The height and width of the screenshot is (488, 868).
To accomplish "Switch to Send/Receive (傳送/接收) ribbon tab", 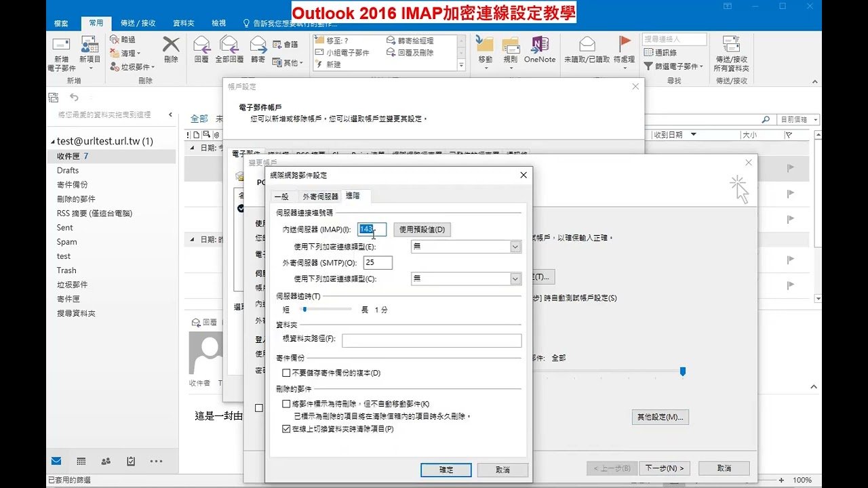I will (138, 23).
